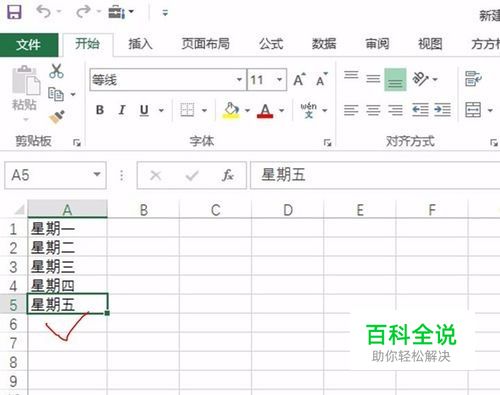The height and width of the screenshot is (395, 500).
Task: Open the Merge and Center dropdown arrow
Action: 490,110
